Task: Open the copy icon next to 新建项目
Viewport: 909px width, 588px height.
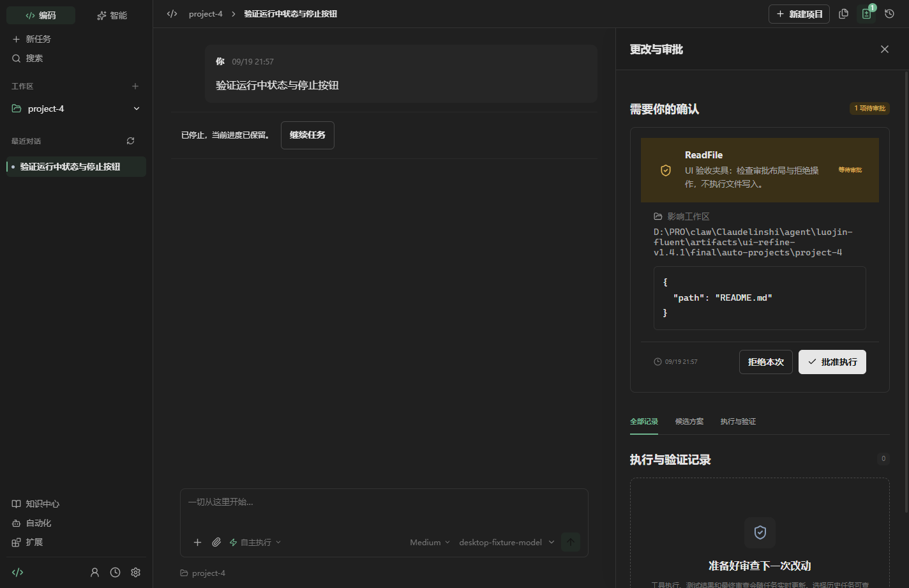Action: [x=843, y=14]
